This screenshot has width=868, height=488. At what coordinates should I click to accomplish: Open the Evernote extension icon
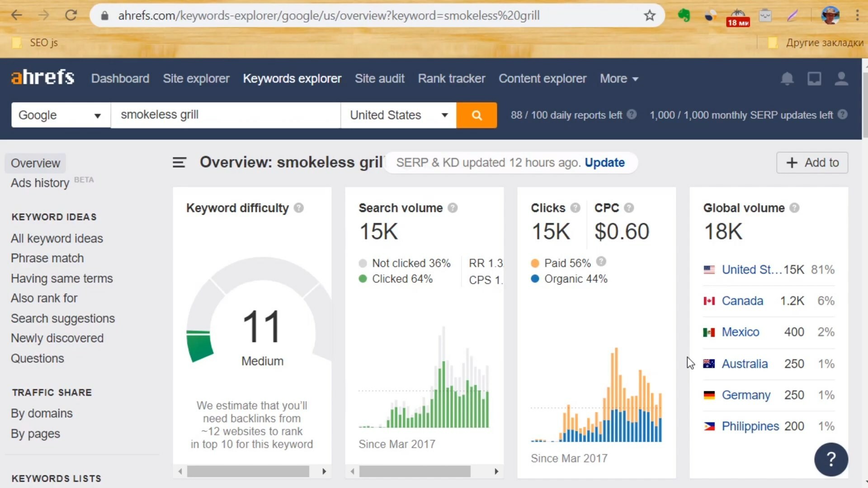pos(684,15)
